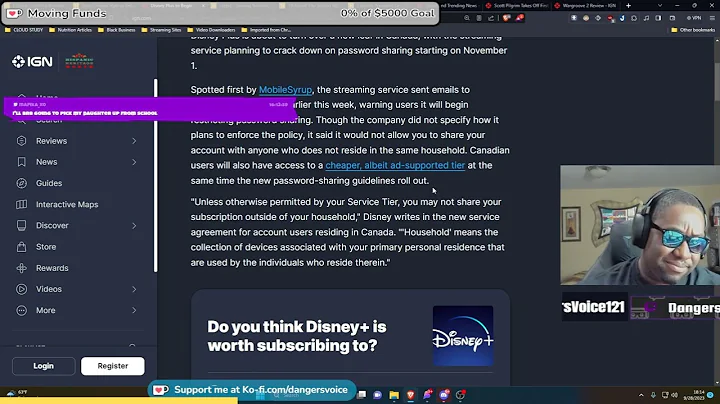Open Task View in the taskbar

361,395
